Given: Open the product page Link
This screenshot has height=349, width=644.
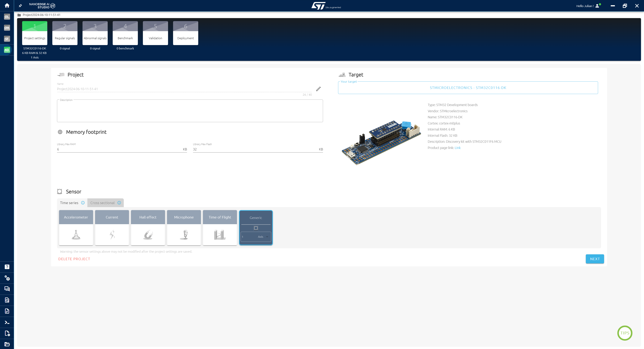Looking at the screenshot, I should pos(458,148).
